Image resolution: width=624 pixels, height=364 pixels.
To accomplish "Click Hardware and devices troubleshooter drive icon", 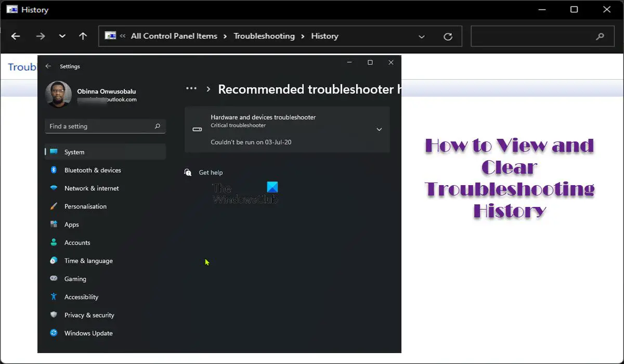I will tap(197, 129).
